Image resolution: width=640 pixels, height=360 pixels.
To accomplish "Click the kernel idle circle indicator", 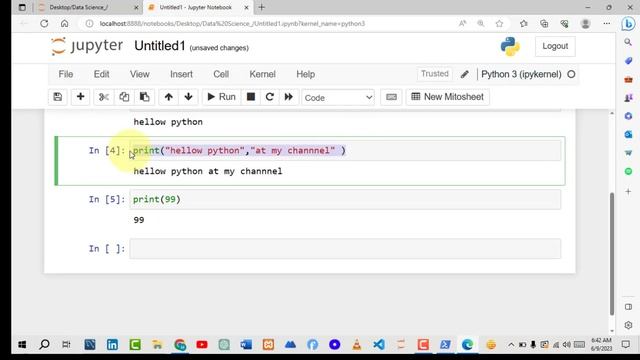I will [571, 74].
